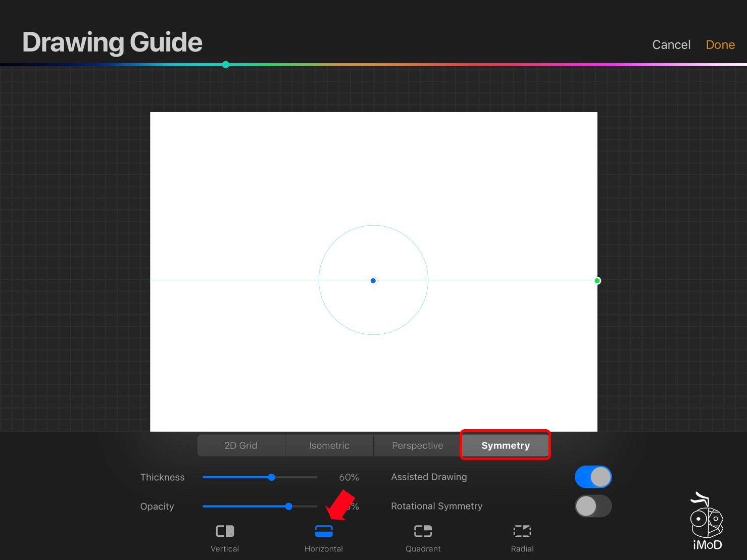This screenshot has width=747, height=560.
Task: Switch to the Isometric tab
Action: coord(329,445)
